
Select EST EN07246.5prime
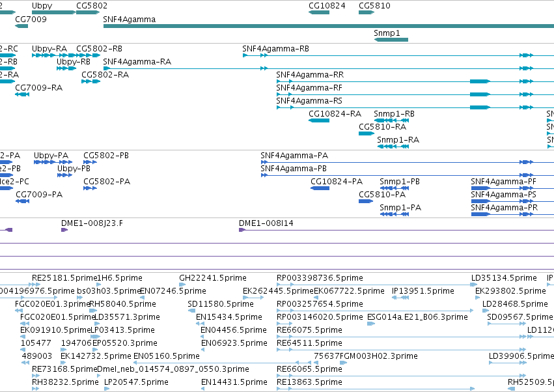[x=142, y=298]
